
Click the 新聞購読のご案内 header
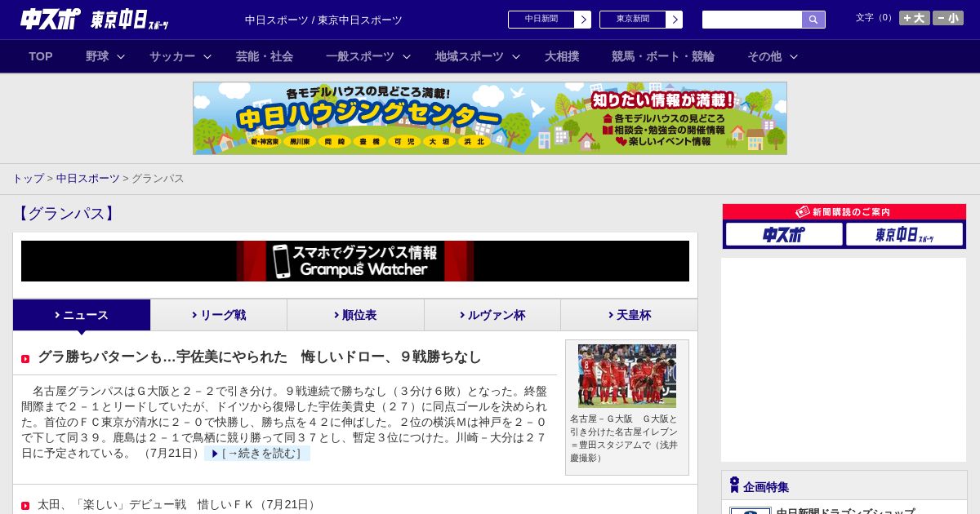point(844,212)
